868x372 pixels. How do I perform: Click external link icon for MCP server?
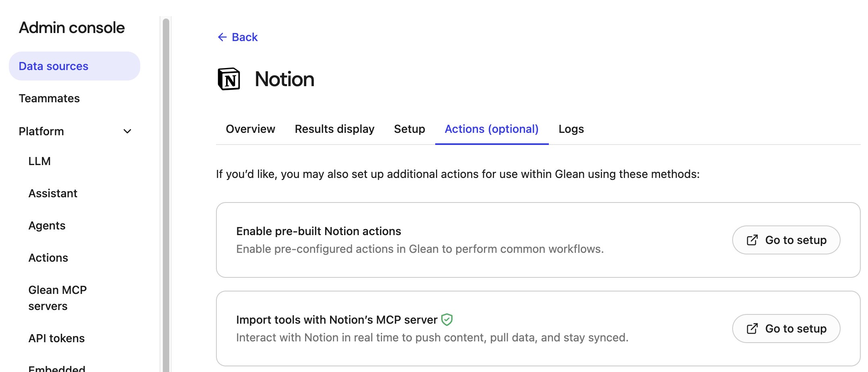pos(752,329)
